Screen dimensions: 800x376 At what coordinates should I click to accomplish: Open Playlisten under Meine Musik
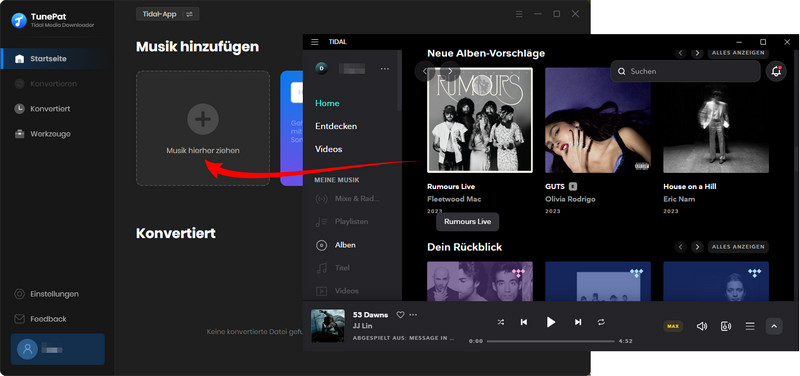(x=342, y=222)
